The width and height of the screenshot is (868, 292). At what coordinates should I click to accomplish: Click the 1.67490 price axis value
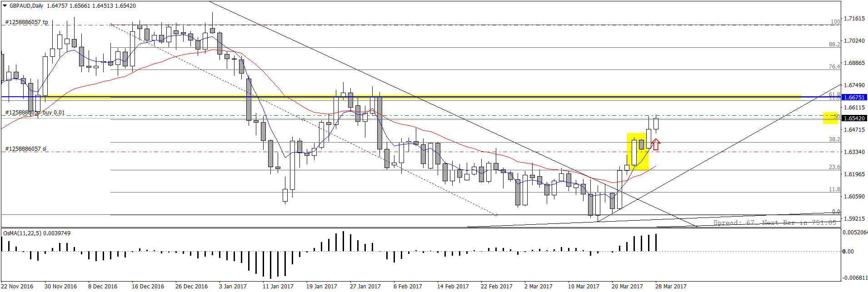(x=854, y=85)
